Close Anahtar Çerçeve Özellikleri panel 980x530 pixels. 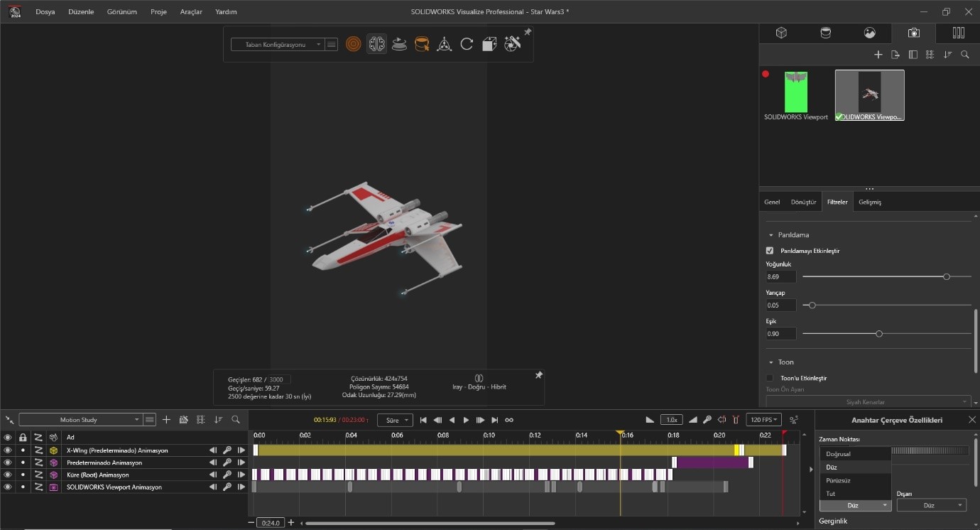point(972,420)
